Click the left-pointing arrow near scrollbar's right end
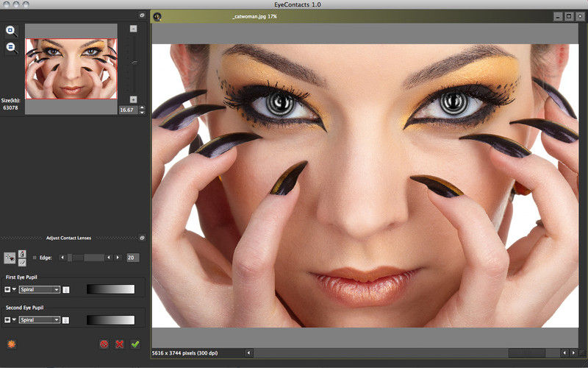The height and width of the screenshot is (368, 588). pos(564,353)
